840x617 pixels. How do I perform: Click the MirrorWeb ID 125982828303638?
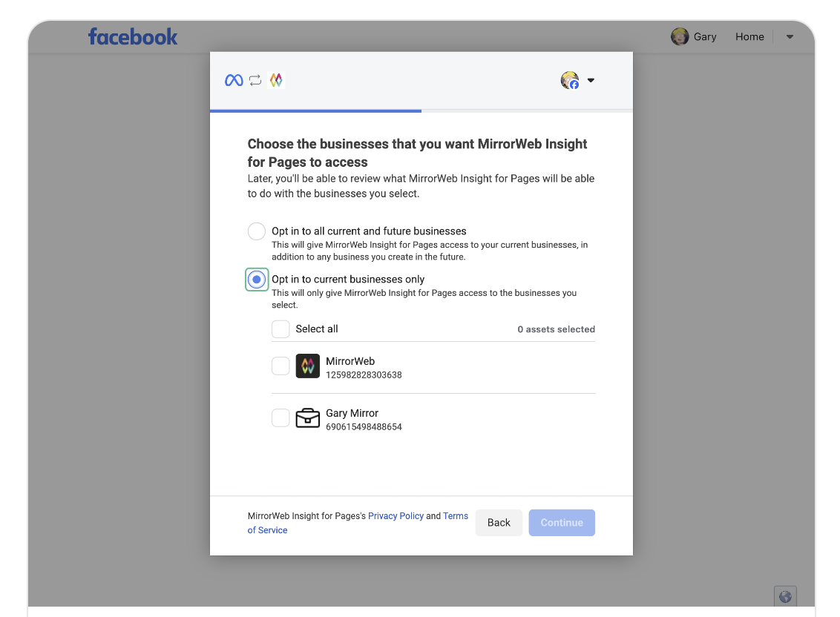[x=364, y=375]
